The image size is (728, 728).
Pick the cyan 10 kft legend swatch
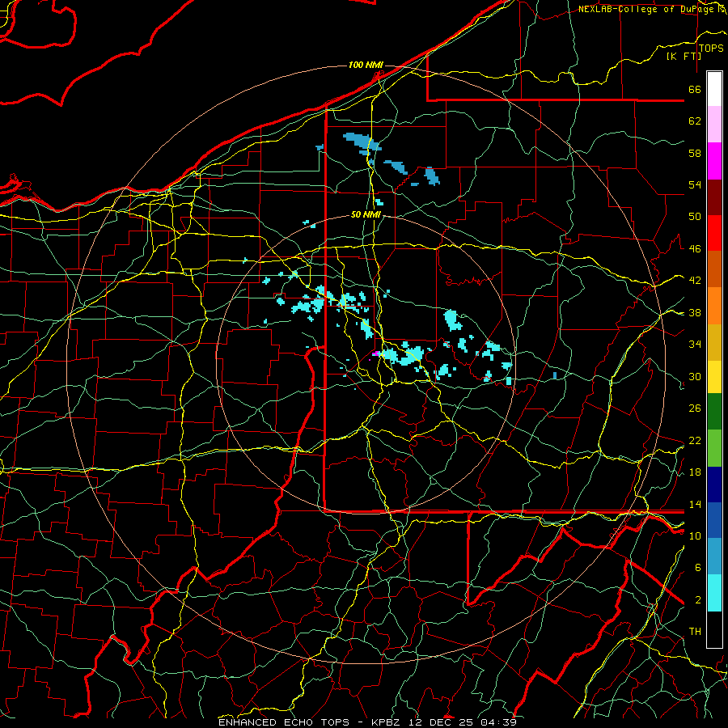(x=714, y=593)
